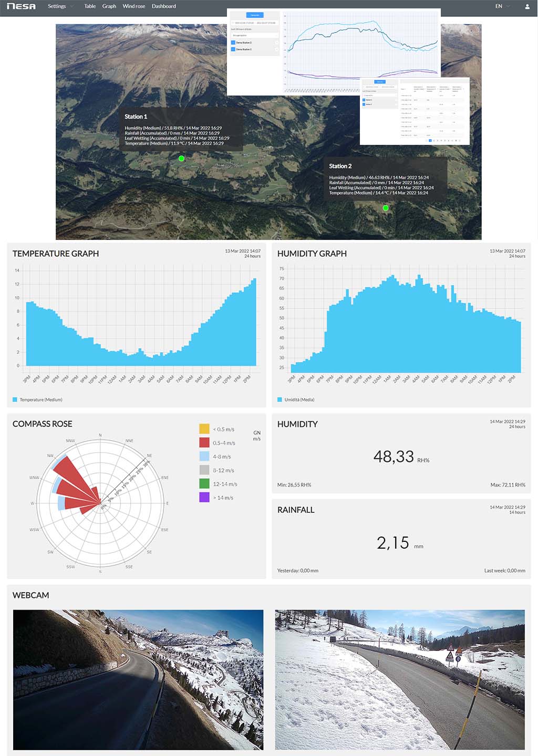
Task: Toggle the Demo Station 1 checkbox
Action: (x=233, y=49)
